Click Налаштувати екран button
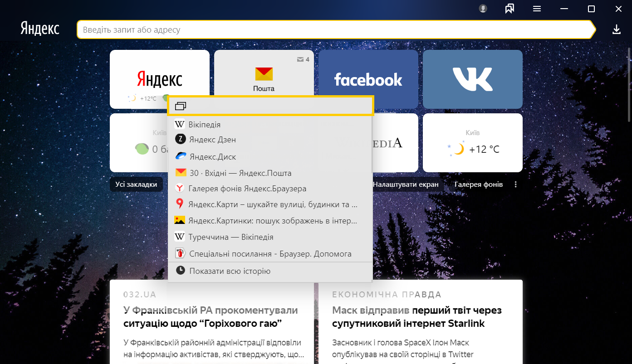 pos(406,184)
